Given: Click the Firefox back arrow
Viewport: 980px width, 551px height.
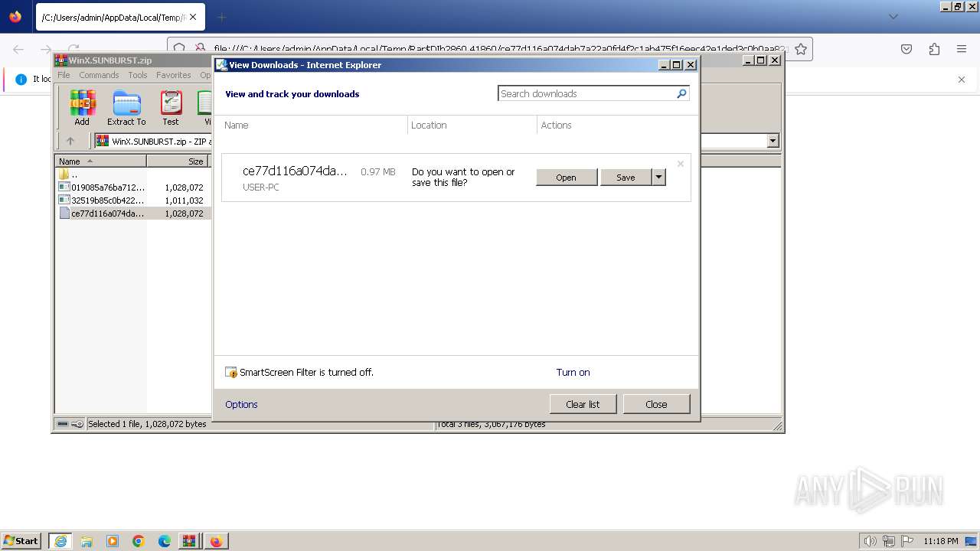Looking at the screenshot, I should click(x=18, y=49).
